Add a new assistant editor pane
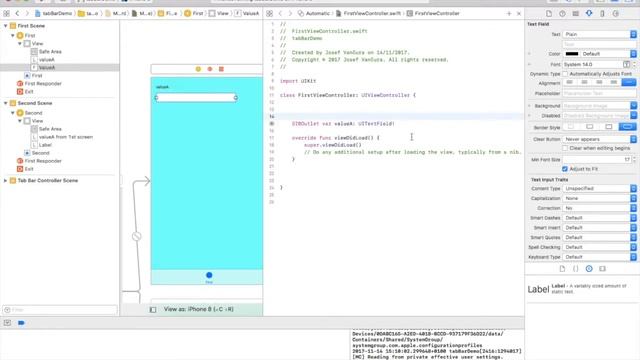The height and width of the screenshot is (360, 640). [509, 13]
